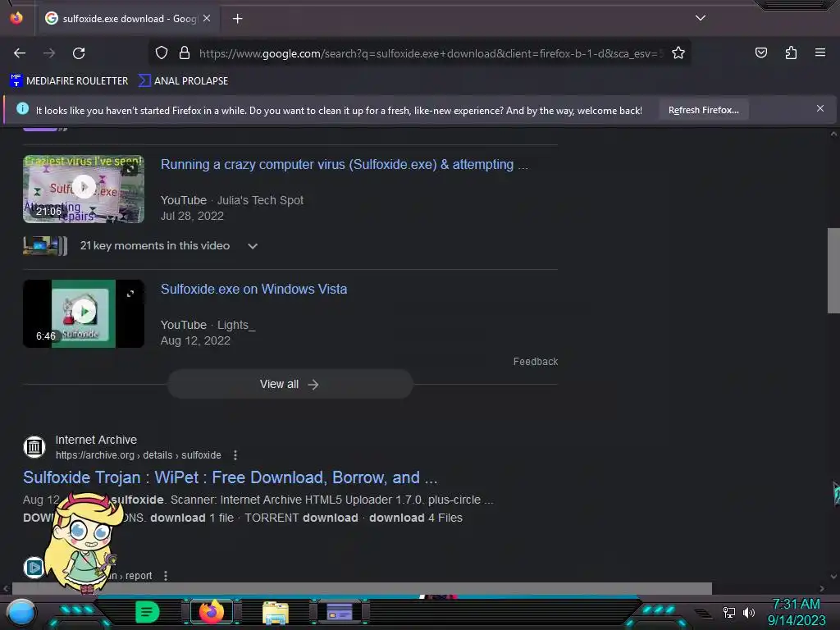Play the Windows Vista video thumbnail

[84, 313]
